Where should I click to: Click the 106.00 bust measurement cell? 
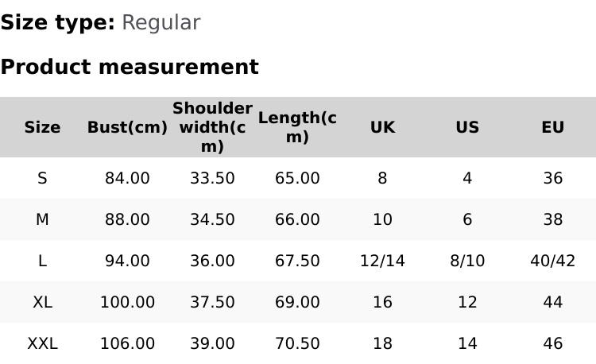point(127,343)
